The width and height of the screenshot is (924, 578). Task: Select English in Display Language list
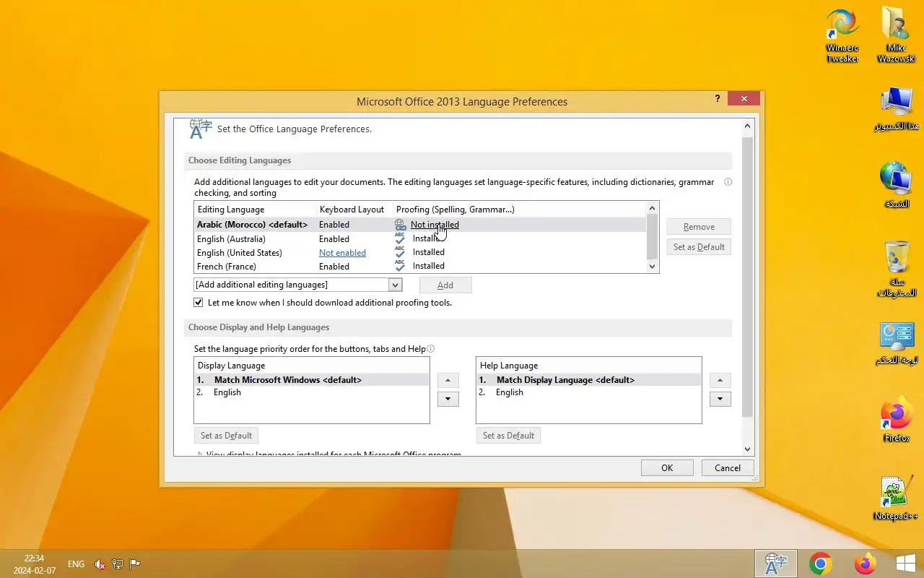coord(312,392)
